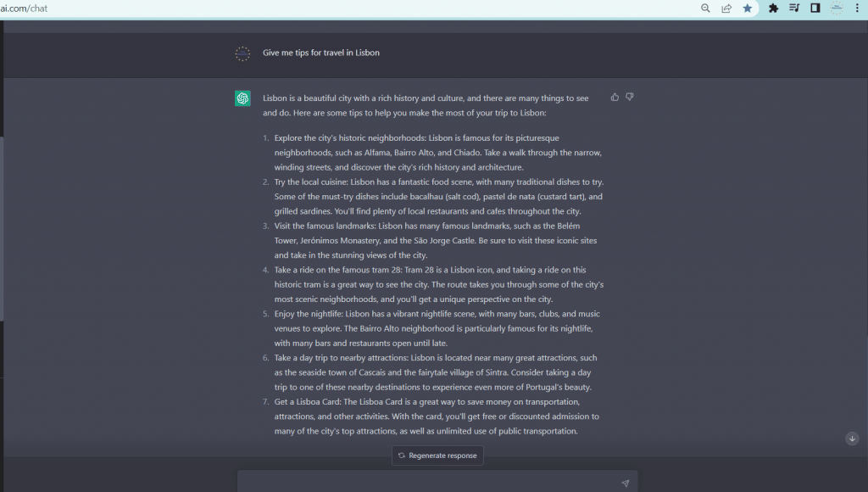
Task: Click the share page icon in address bar
Action: click(x=726, y=8)
